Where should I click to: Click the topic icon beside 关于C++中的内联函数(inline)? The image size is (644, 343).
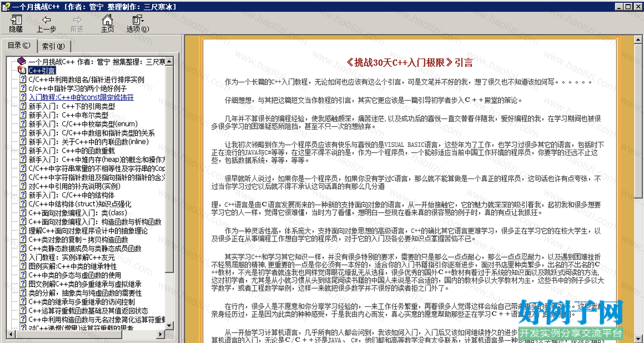[23, 141]
